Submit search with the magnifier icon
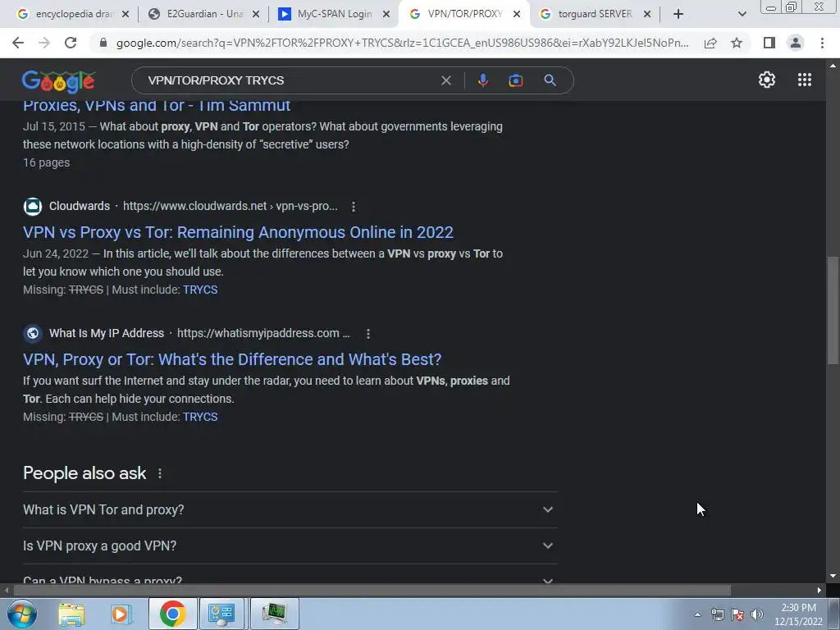Image resolution: width=840 pixels, height=630 pixels. (x=550, y=80)
